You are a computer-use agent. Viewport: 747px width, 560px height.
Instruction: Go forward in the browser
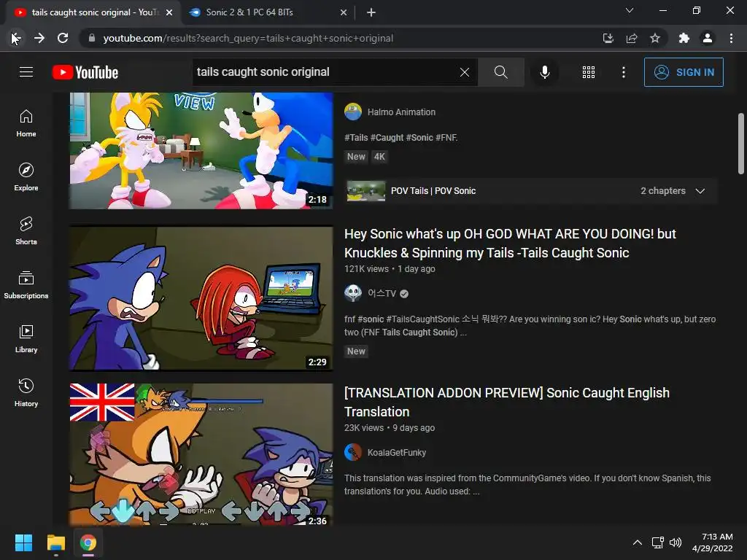click(x=39, y=38)
